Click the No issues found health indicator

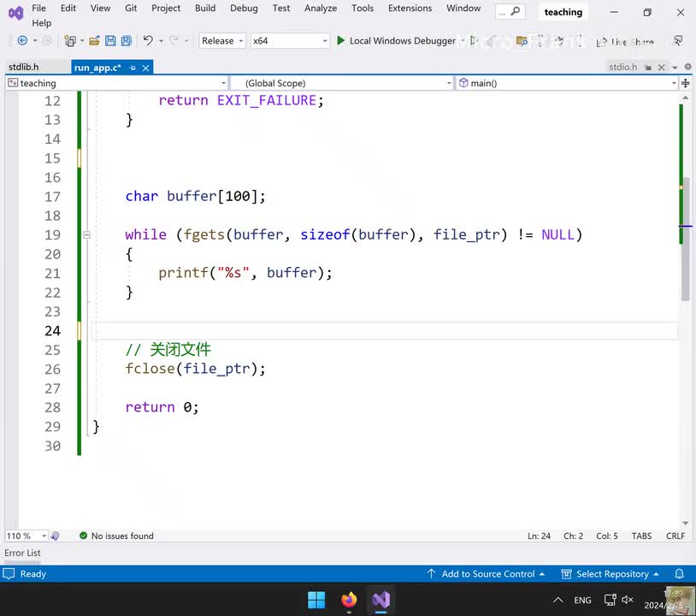coord(116,536)
